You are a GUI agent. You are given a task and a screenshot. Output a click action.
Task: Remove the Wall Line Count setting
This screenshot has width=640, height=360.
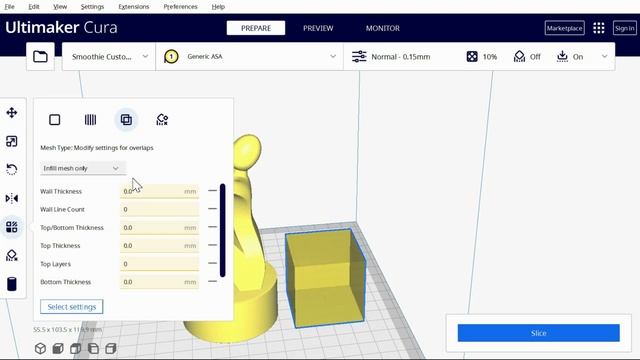click(x=212, y=209)
